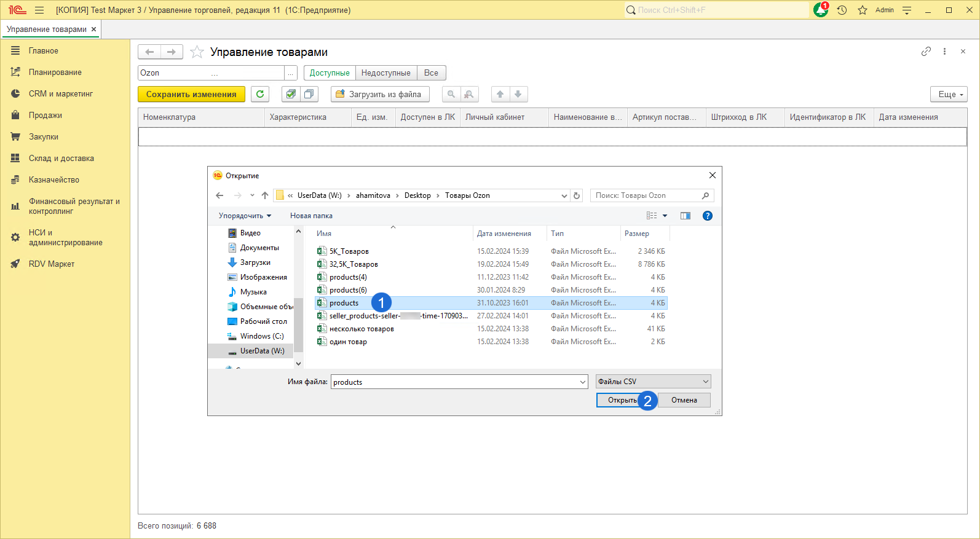
Task: Click the help question mark icon
Action: (x=707, y=216)
